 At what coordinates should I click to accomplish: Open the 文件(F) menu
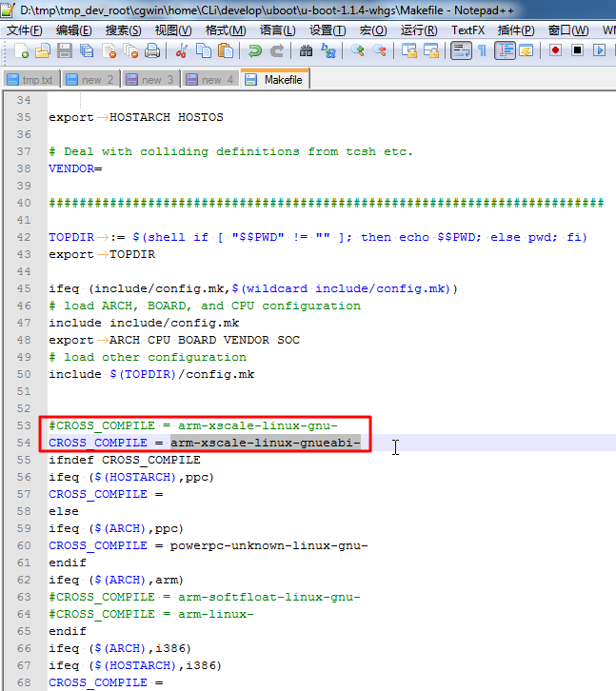click(x=25, y=30)
